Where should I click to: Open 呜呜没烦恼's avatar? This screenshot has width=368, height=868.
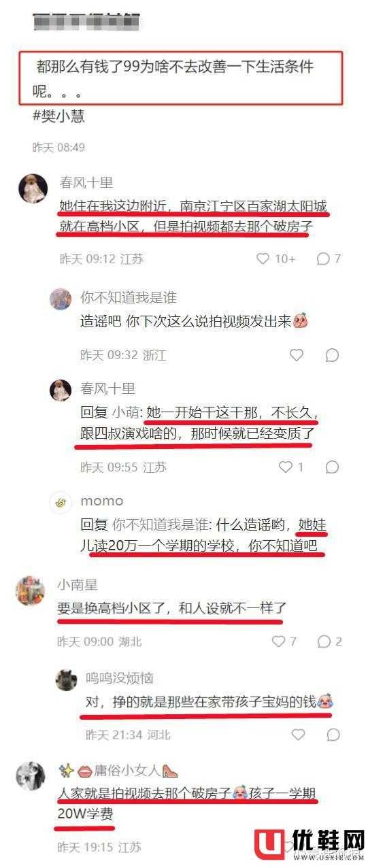[66, 680]
